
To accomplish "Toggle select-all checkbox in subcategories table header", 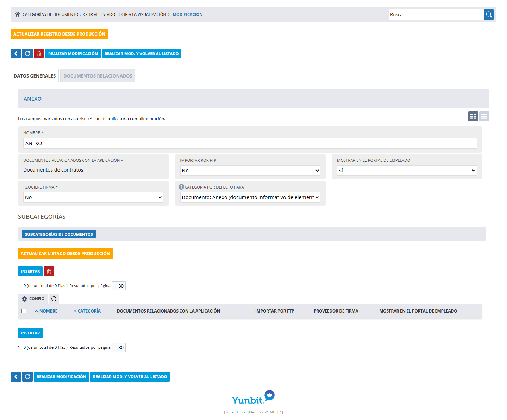I will (24, 311).
